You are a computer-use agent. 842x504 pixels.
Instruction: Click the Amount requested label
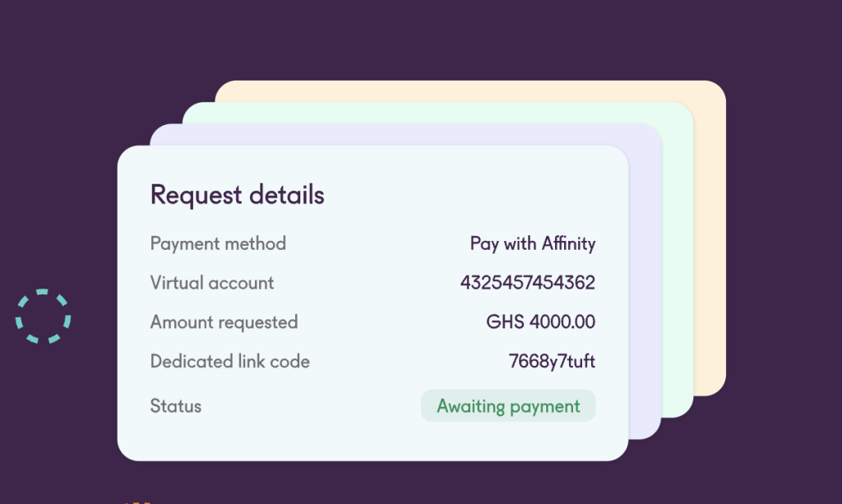pos(224,321)
